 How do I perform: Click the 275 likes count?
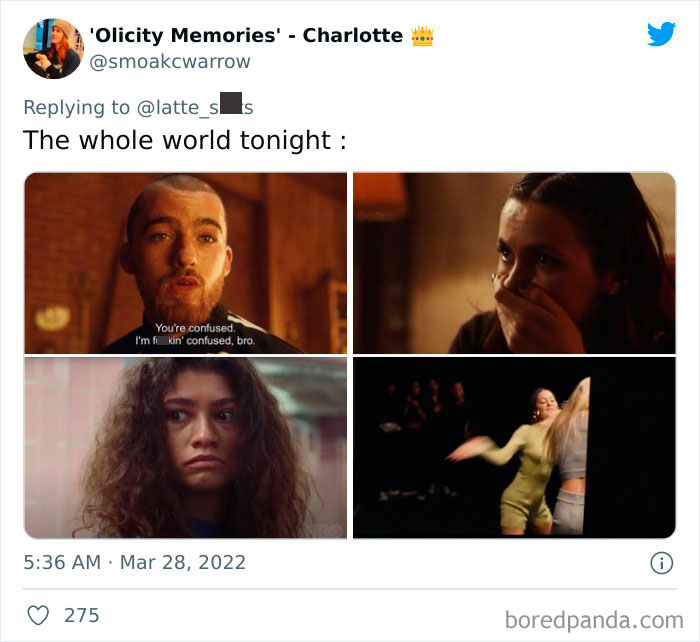(x=82, y=615)
